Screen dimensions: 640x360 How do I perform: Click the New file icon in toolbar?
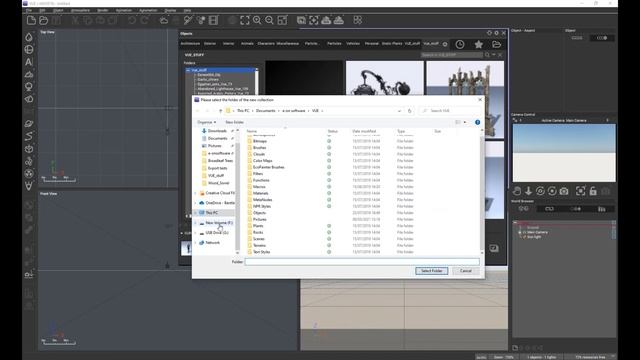31,20
